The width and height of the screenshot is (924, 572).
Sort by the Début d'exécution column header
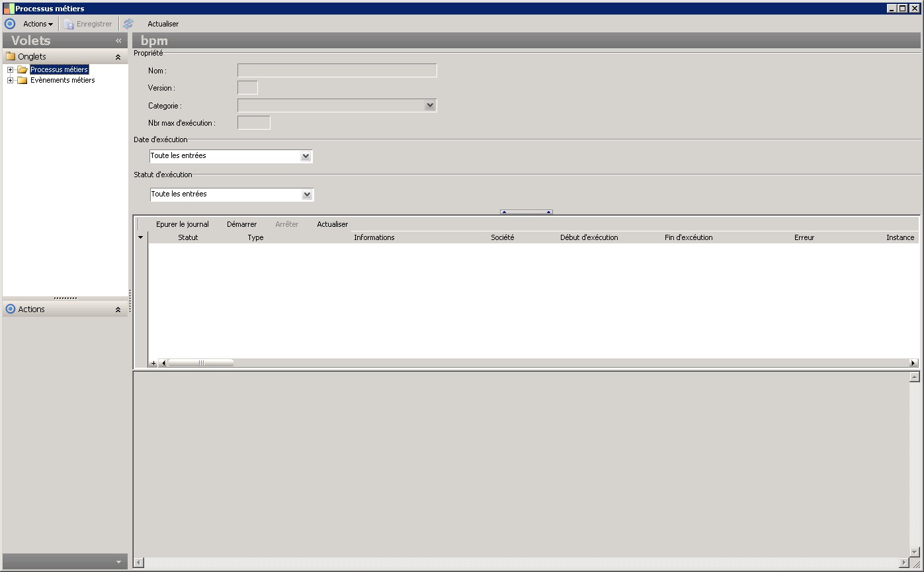coord(589,237)
